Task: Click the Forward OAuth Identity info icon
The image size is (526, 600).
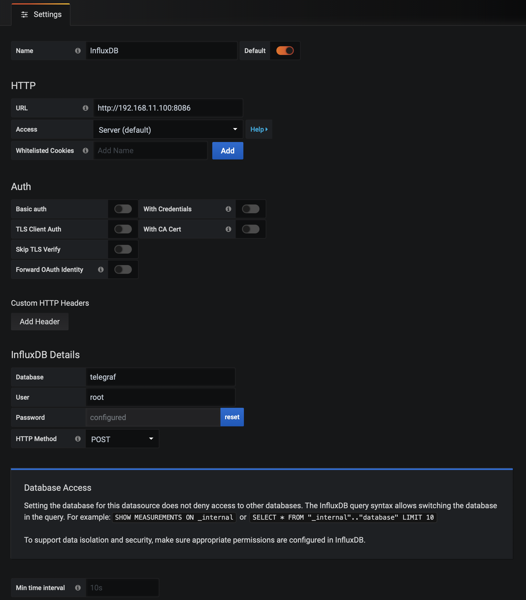Action: pos(101,269)
